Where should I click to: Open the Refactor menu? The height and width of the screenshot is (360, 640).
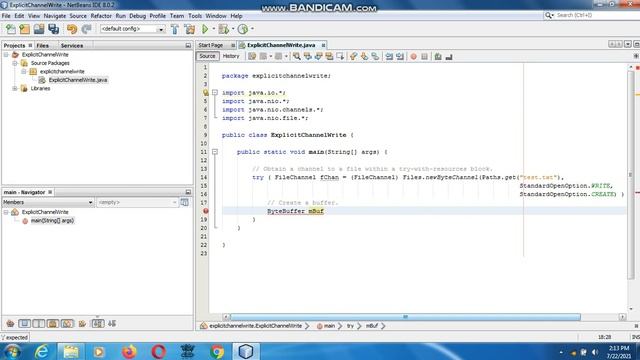tap(101, 16)
